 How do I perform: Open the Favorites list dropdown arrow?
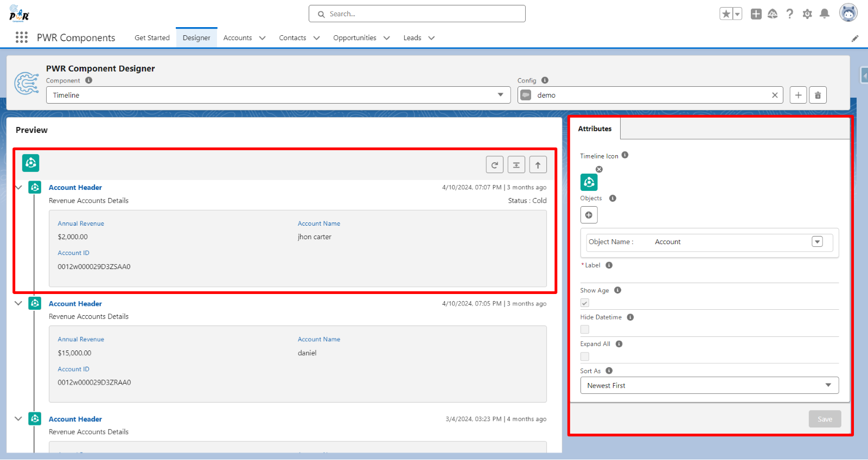tap(737, 14)
